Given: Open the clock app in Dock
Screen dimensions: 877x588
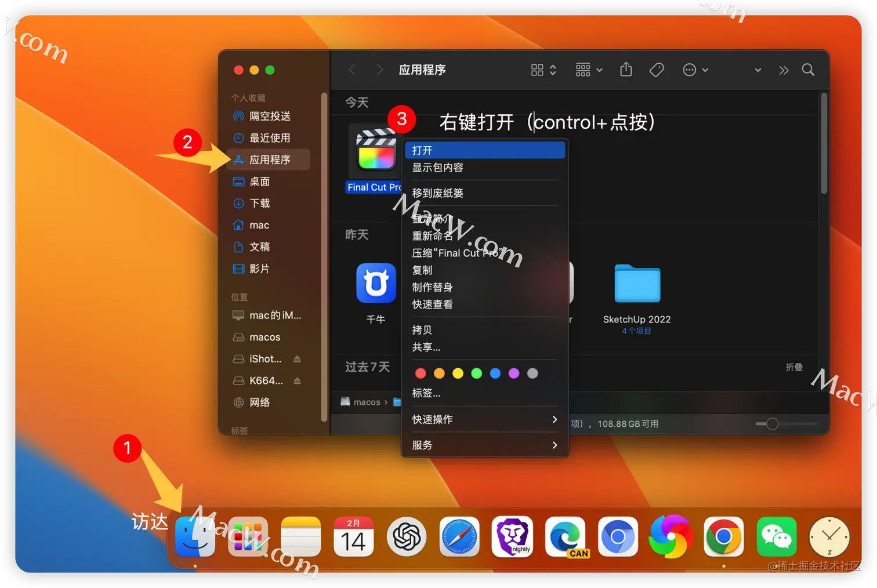Looking at the screenshot, I should click(x=829, y=537).
